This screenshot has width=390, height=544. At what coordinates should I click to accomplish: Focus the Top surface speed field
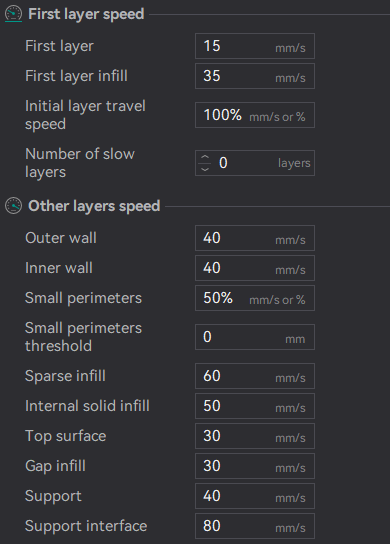tap(255, 436)
